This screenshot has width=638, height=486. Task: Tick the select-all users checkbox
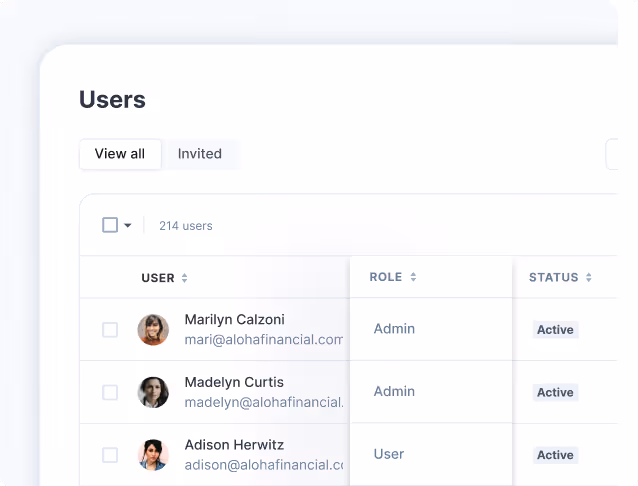[x=110, y=225]
